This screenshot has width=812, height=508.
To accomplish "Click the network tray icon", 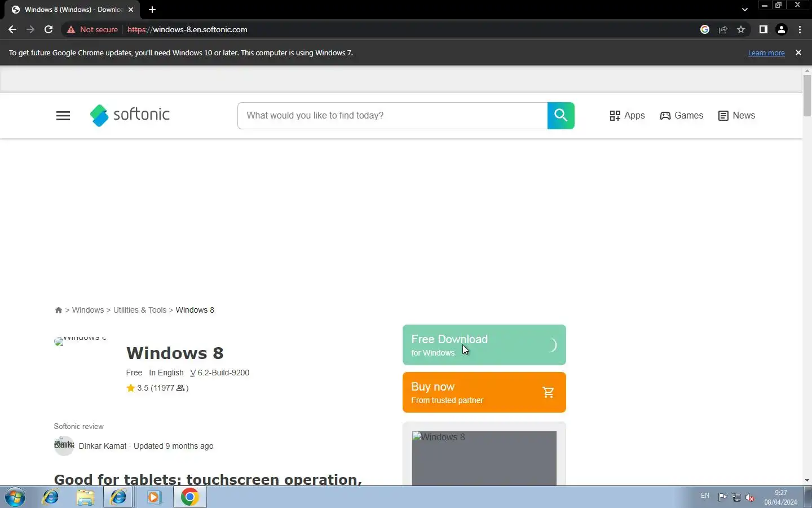I will [x=736, y=497].
